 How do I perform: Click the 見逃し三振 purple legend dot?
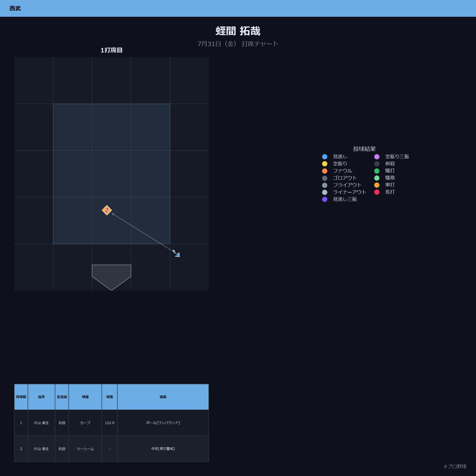325,199
